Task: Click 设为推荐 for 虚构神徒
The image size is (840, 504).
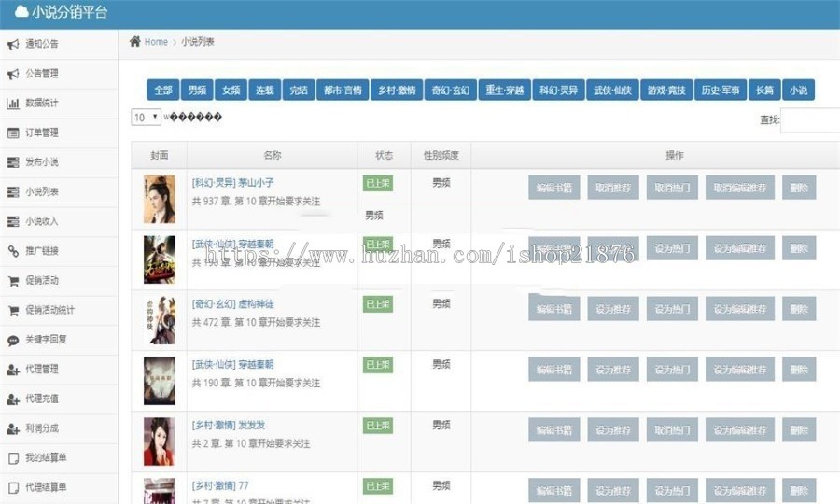Action: pyautogui.click(x=613, y=309)
